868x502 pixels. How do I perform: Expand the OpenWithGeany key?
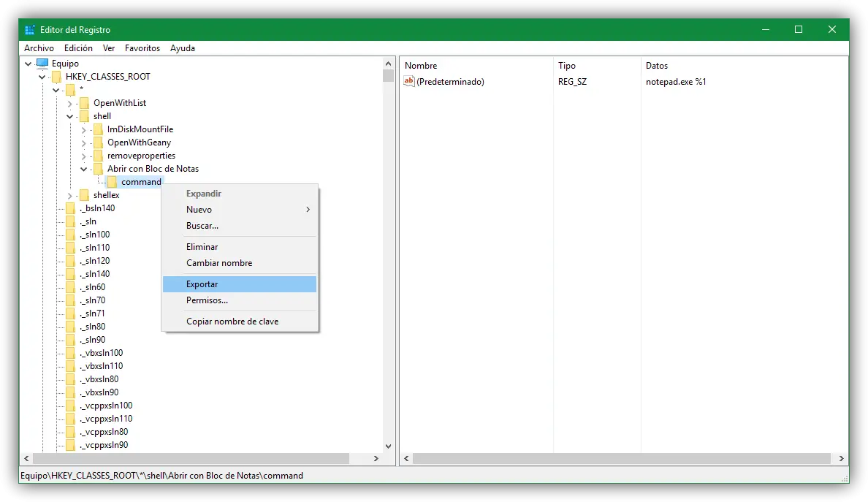point(83,143)
